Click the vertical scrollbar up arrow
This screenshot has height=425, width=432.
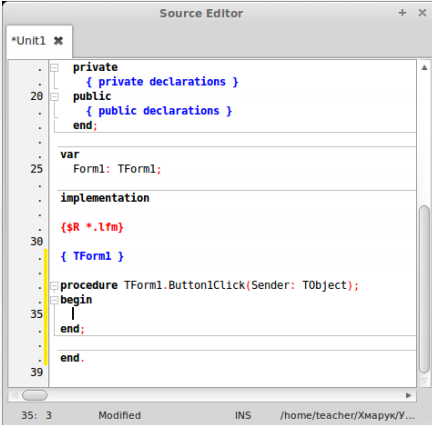(x=424, y=68)
